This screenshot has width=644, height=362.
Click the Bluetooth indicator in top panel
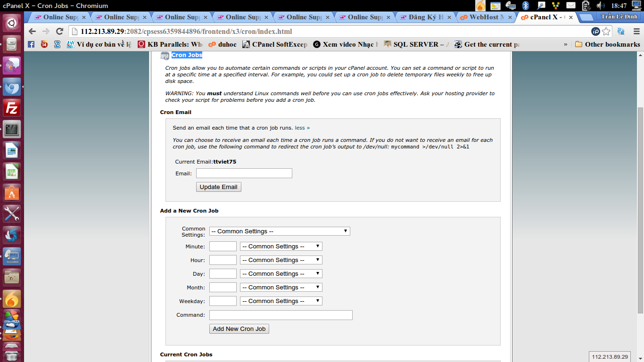pos(526,6)
